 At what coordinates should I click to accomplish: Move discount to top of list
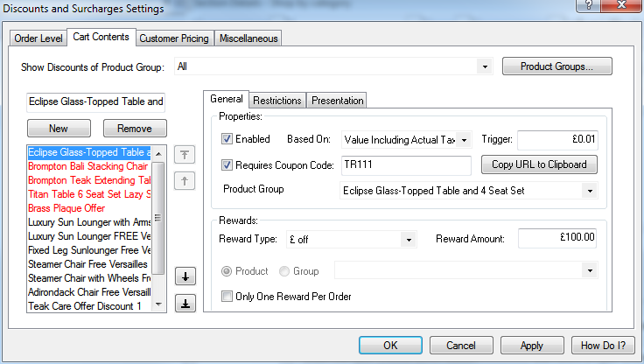tap(185, 154)
